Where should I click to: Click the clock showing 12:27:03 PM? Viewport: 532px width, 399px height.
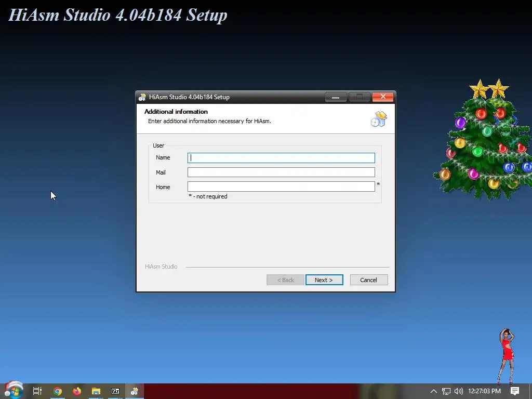(x=484, y=391)
